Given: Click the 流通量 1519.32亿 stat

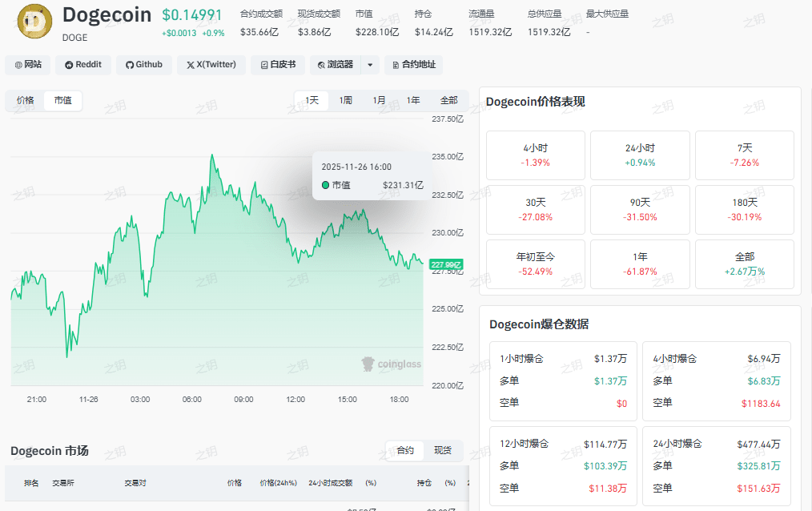Looking at the screenshot, I should click(x=490, y=22).
